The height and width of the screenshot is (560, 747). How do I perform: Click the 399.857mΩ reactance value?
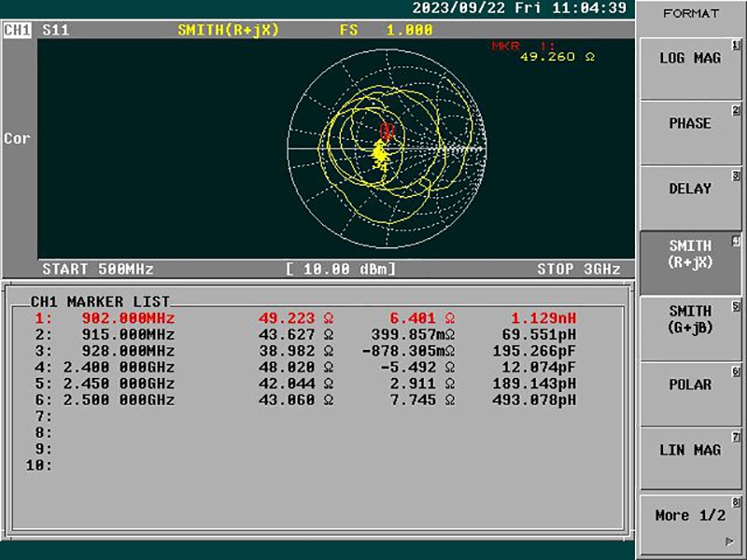[413, 334]
